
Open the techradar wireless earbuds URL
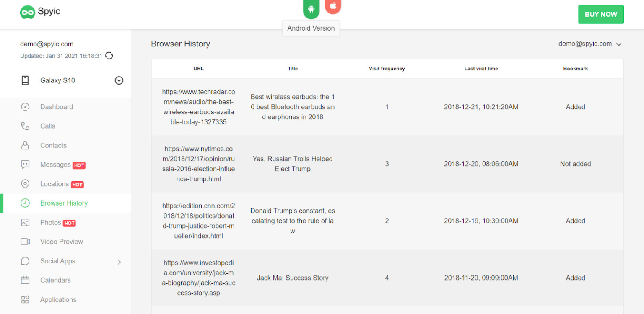click(x=198, y=107)
